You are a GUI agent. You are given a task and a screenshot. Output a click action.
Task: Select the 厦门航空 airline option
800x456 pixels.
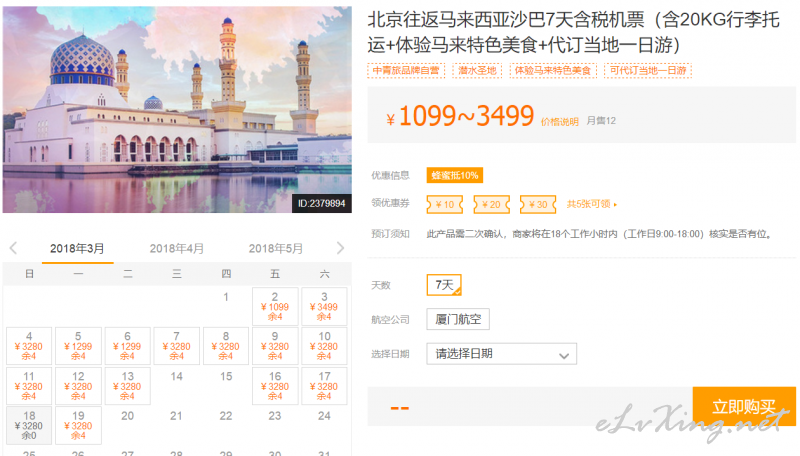click(458, 319)
